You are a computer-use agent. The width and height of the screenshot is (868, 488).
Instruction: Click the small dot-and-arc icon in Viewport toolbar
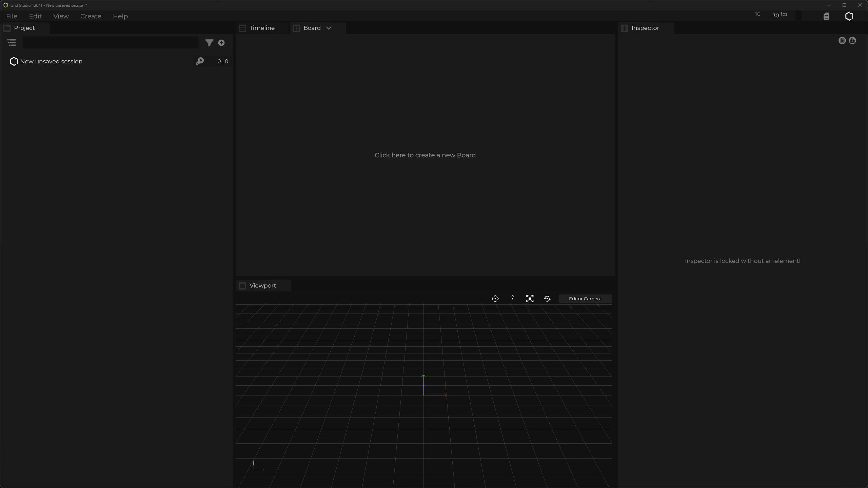(x=512, y=298)
